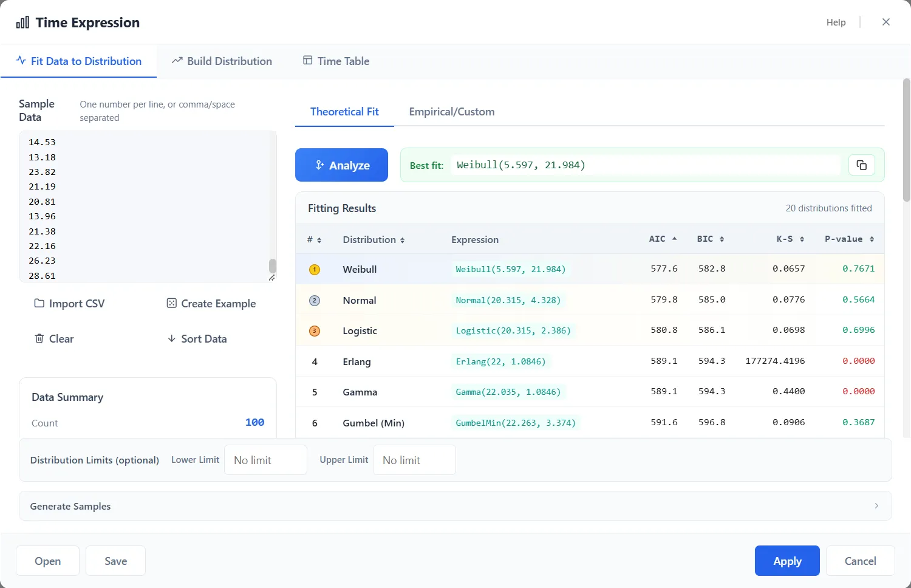Sort results by BIC column
911x588 pixels.
(x=711, y=239)
